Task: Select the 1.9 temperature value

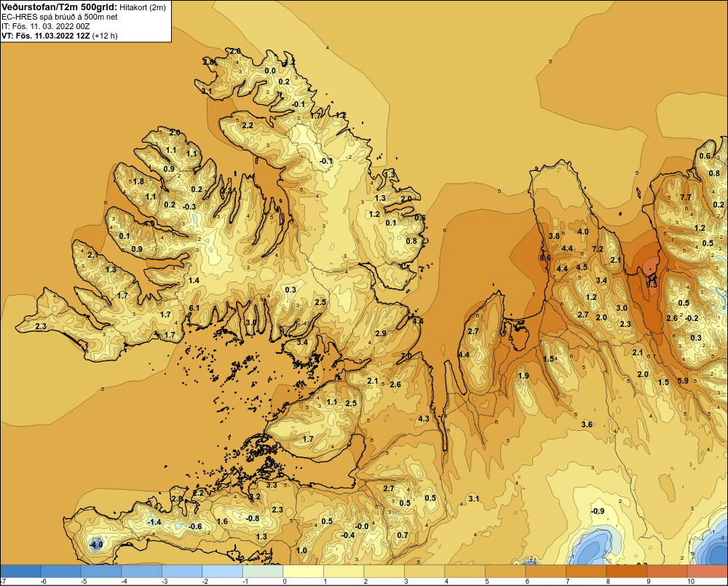Action: pos(523,376)
